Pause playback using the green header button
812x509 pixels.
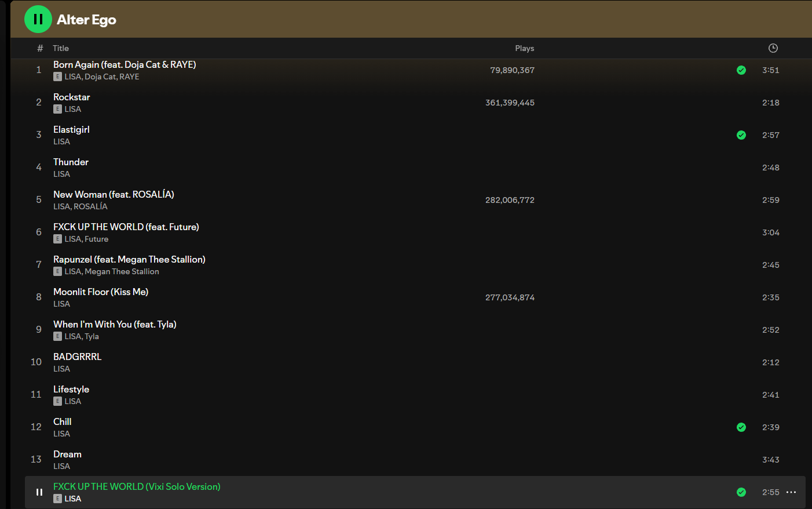click(x=38, y=19)
